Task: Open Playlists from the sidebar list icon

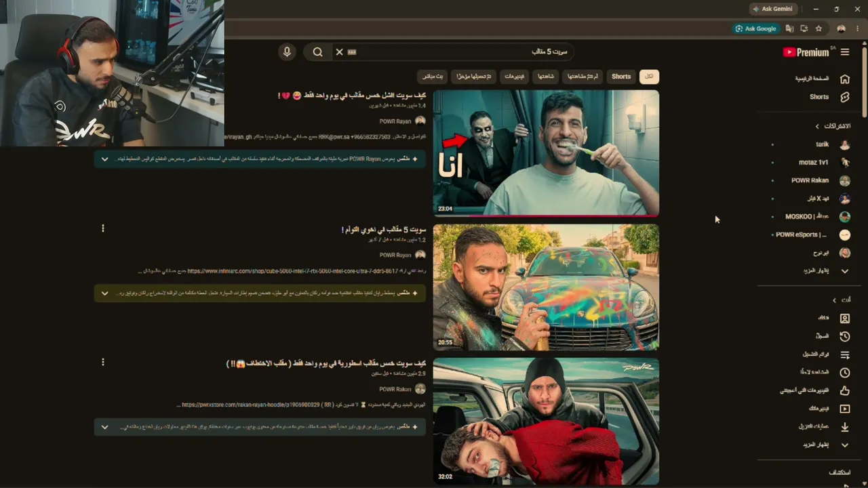Action: (x=845, y=354)
